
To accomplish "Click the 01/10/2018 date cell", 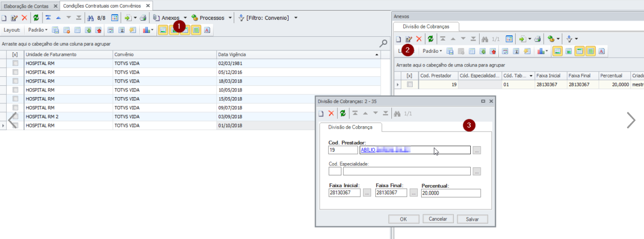I will pyautogui.click(x=298, y=125).
